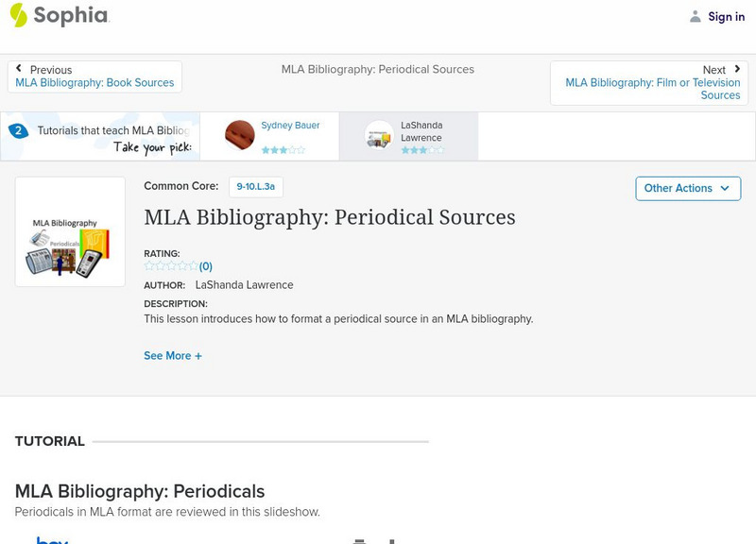Open the Sign in link

click(726, 16)
